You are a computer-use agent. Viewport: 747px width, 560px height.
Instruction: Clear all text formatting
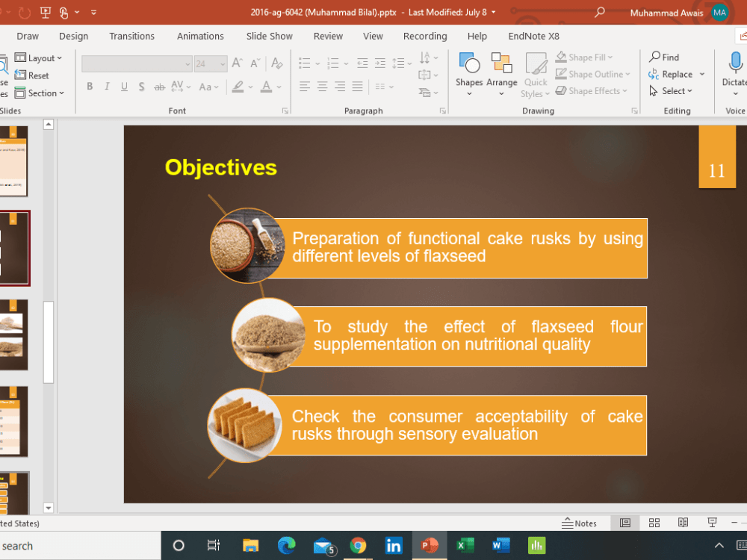coord(277,63)
